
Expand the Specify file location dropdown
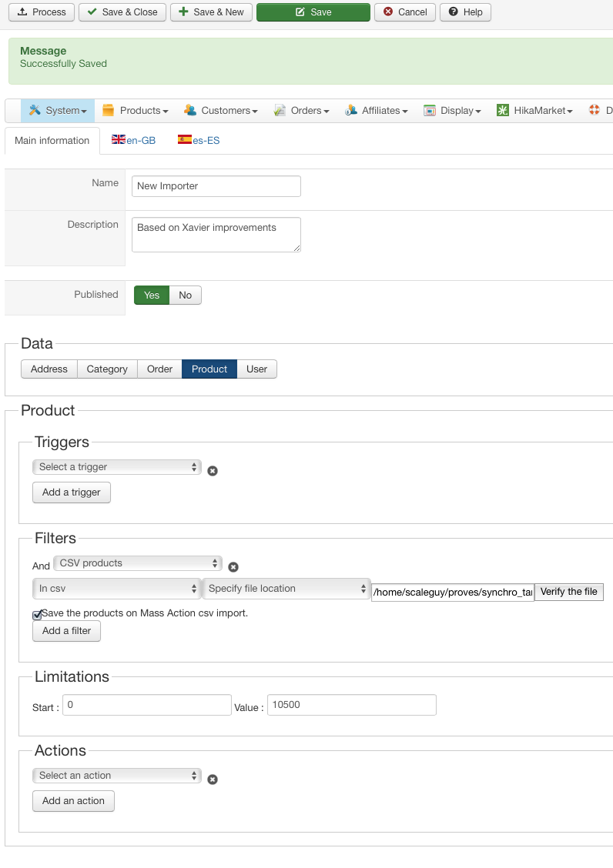pyautogui.click(x=286, y=589)
